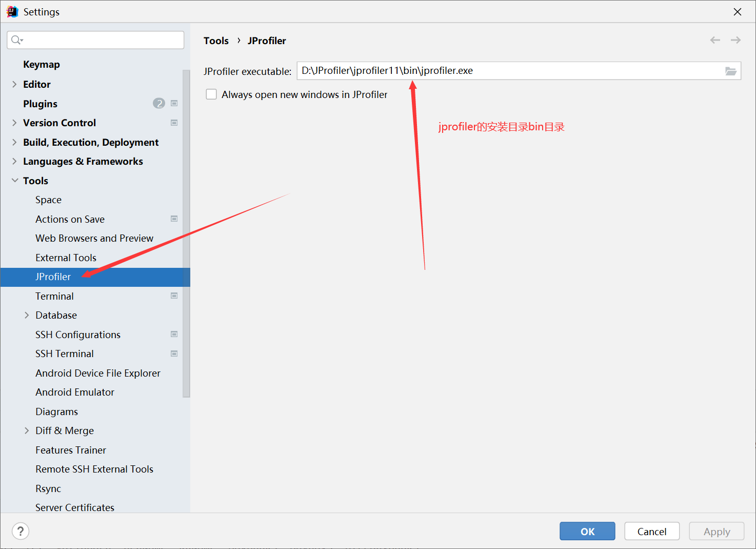Viewport: 756px width, 549px height.
Task: Click the back navigation arrow
Action: coord(715,40)
